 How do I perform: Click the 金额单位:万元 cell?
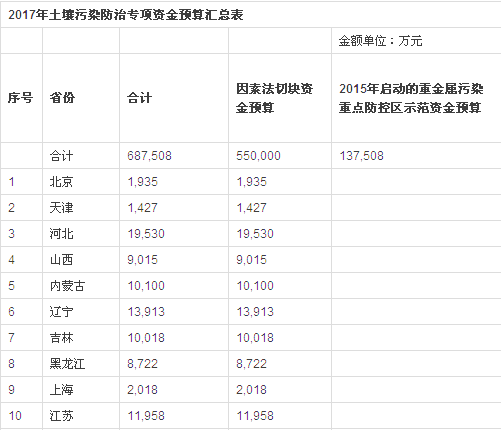click(380, 41)
